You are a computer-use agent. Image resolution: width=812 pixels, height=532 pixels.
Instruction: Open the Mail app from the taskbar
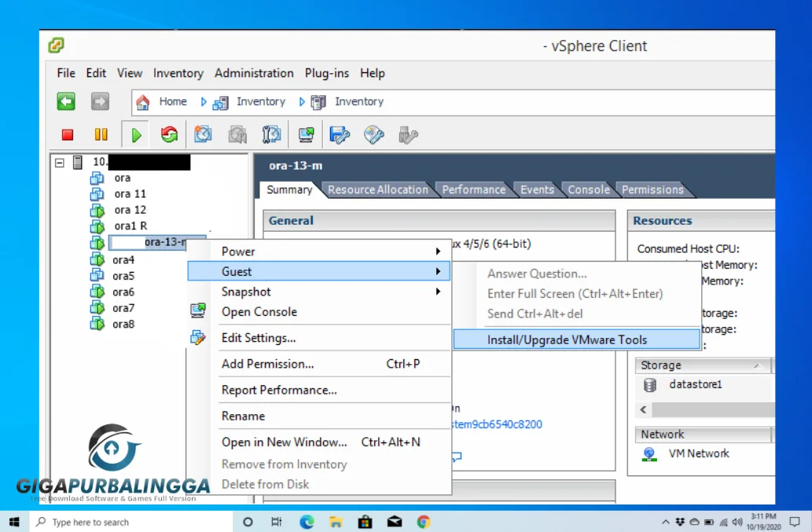pyautogui.click(x=395, y=522)
